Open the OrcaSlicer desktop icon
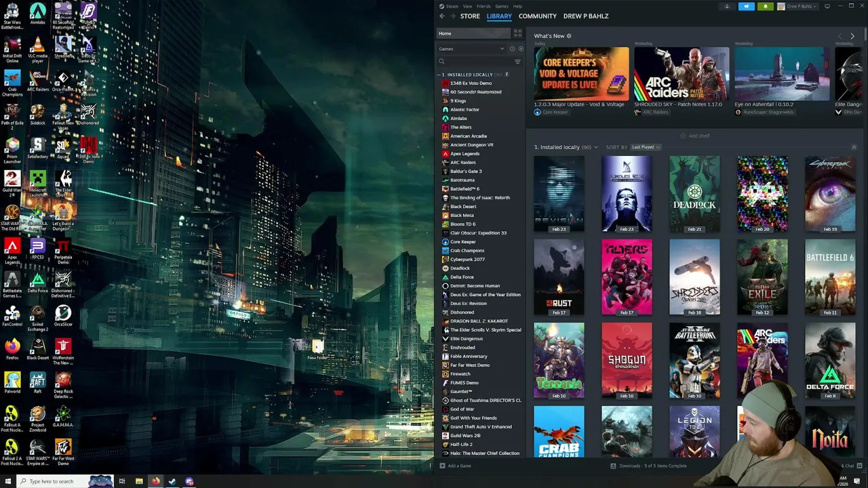 (x=63, y=316)
